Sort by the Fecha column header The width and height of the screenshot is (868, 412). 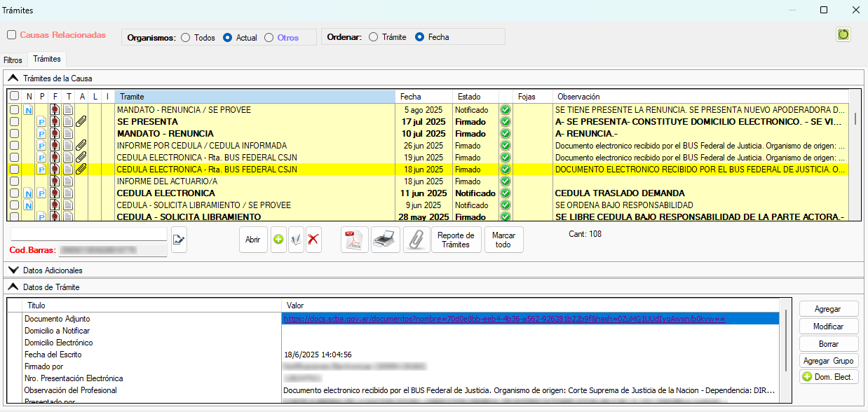point(421,97)
